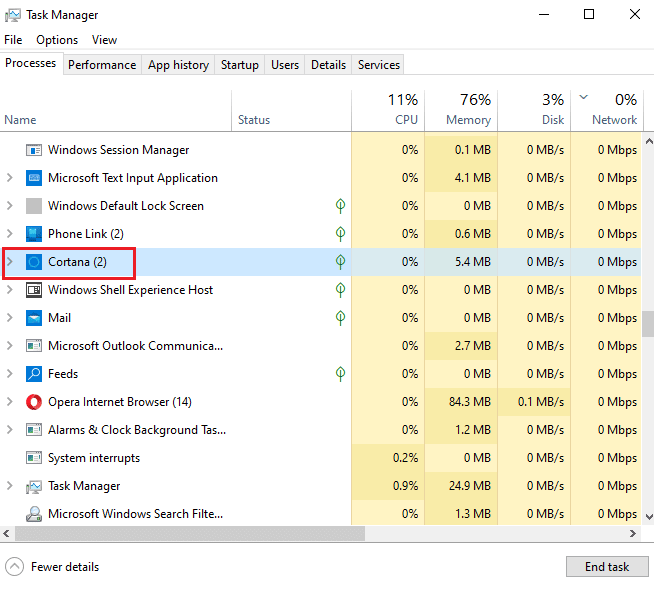Click the leaf icon for Windows Default Lock Screen
Image resolution: width=654 pixels, height=589 pixels.
(x=340, y=206)
